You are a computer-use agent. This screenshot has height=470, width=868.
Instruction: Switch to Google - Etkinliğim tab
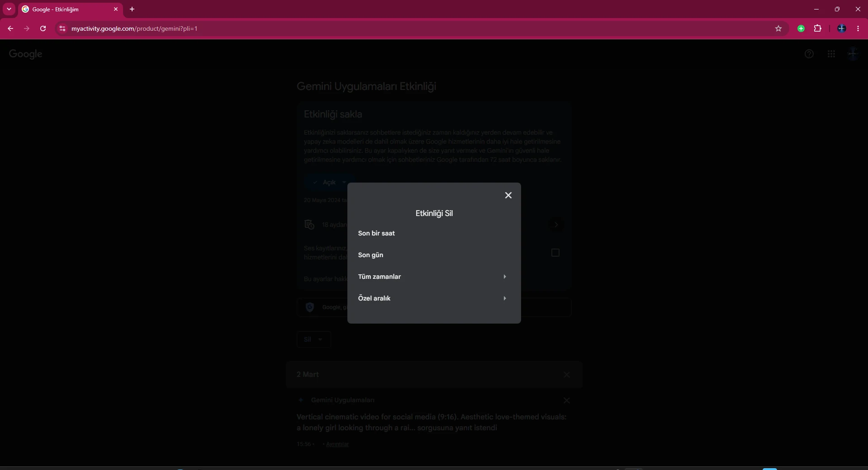pos(70,9)
